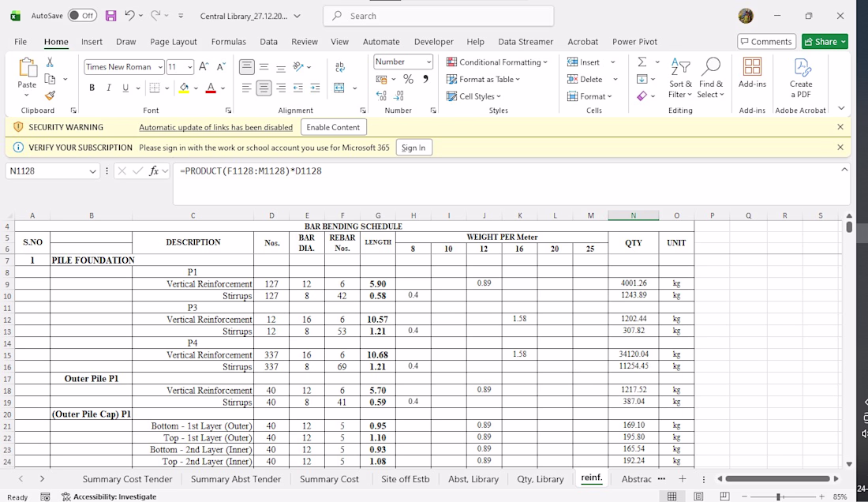This screenshot has height=502, width=868.
Task: Click Create a PDF icon
Action: 800,78
